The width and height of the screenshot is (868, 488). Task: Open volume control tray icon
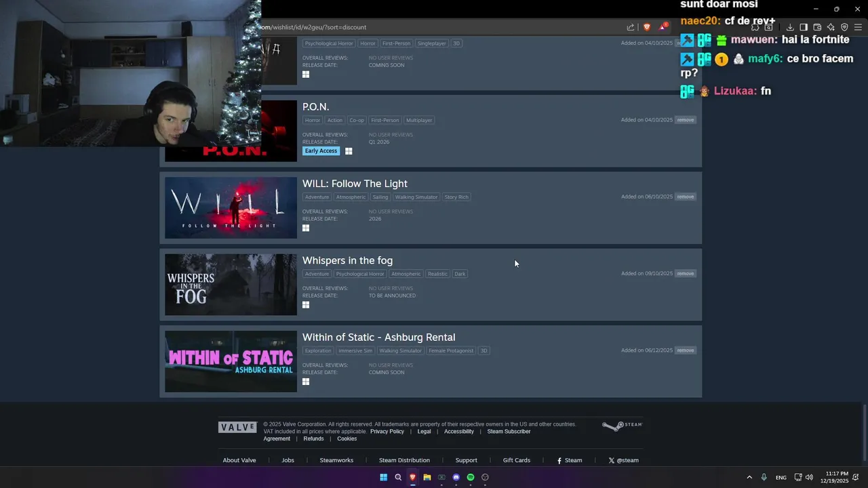coord(809,477)
